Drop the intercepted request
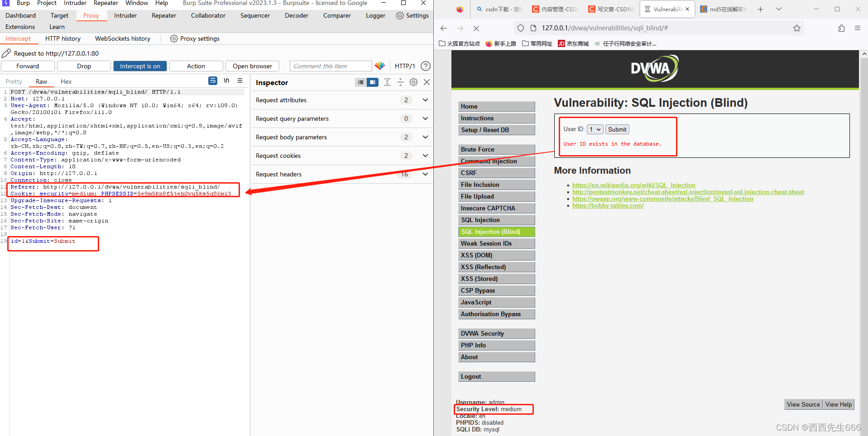This screenshot has width=868, height=436. point(84,66)
